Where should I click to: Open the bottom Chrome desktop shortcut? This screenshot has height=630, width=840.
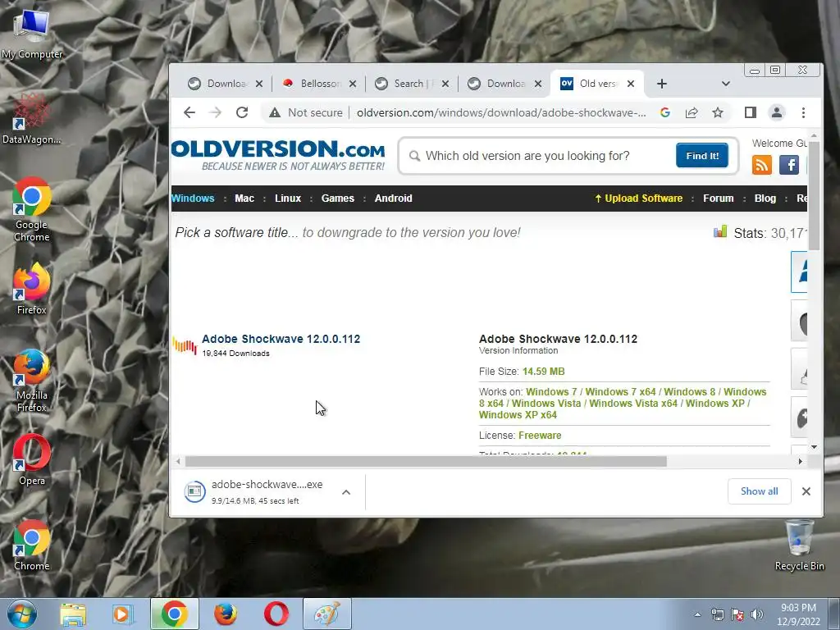pos(32,546)
